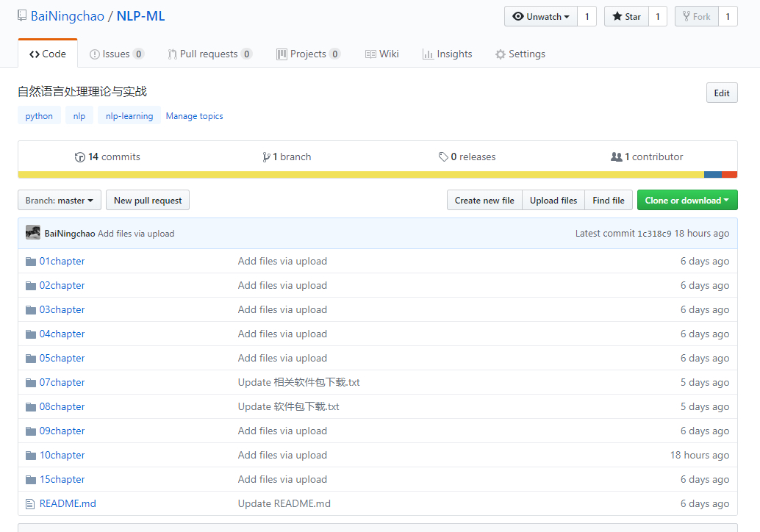The height and width of the screenshot is (532, 760).
Task: Star the NLP-ML repository
Action: point(626,16)
